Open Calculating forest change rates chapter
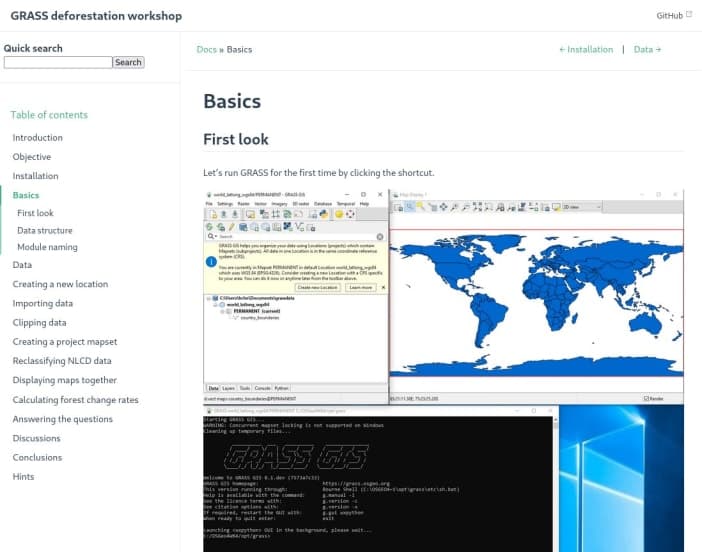The height and width of the screenshot is (552, 702). pos(76,400)
